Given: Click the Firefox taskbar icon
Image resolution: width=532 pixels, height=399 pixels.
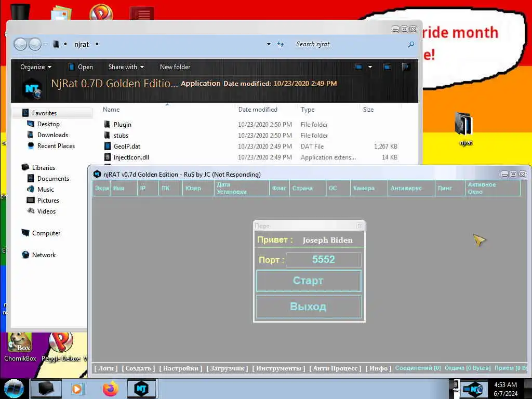Looking at the screenshot, I should pyautogui.click(x=111, y=389).
